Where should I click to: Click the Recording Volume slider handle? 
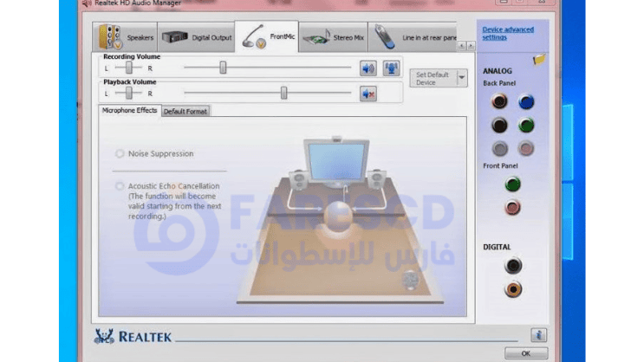click(x=223, y=68)
